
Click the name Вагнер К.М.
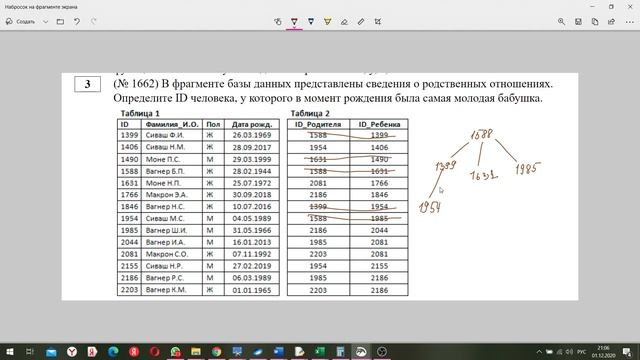pyautogui.click(x=166, y=290)
